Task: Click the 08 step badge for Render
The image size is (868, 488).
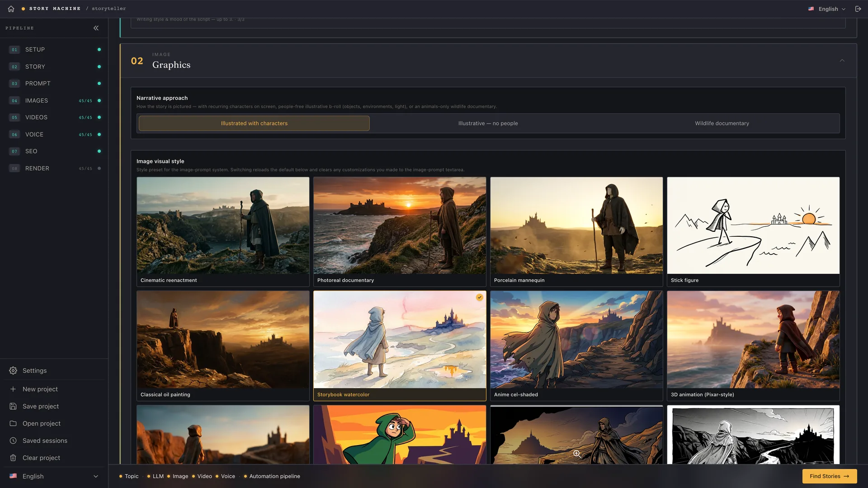Action: tap(14, 169)
